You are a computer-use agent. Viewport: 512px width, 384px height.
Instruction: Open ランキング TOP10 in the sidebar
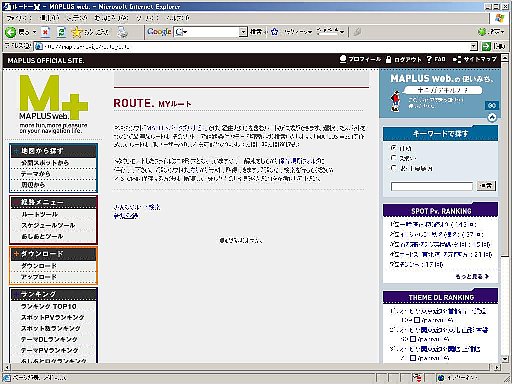[49, 306]
